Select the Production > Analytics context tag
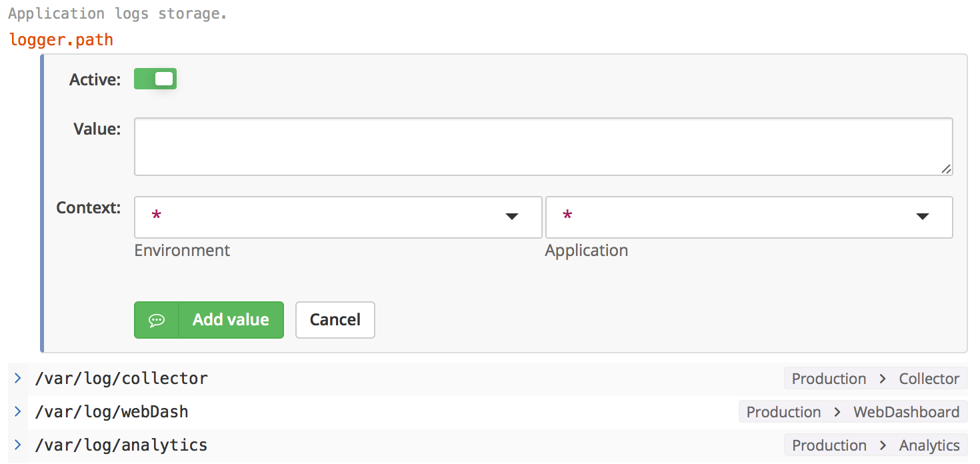The width and height of the screenshot is (980, 464). 875,445
